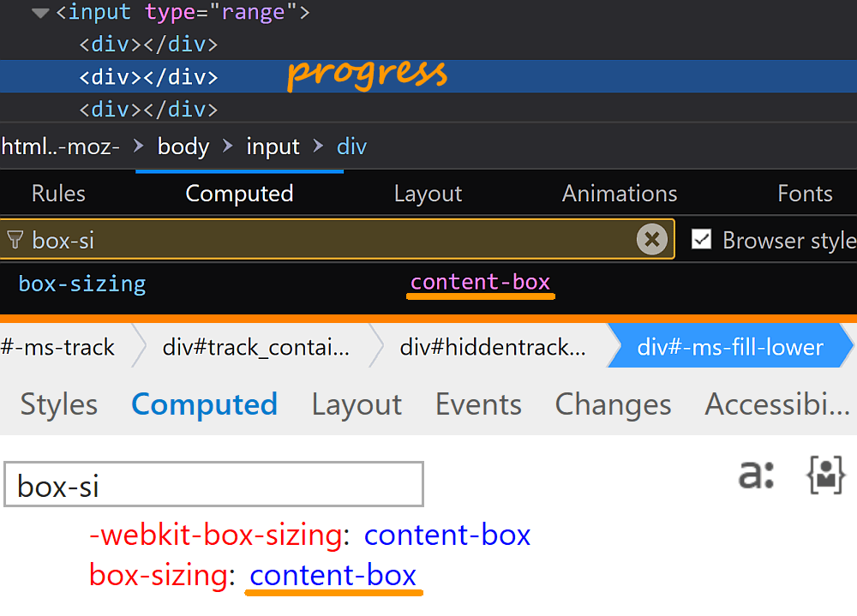Collapse the input type="range" node
This screenshot has height=616, width=857.
pos(39,13)
